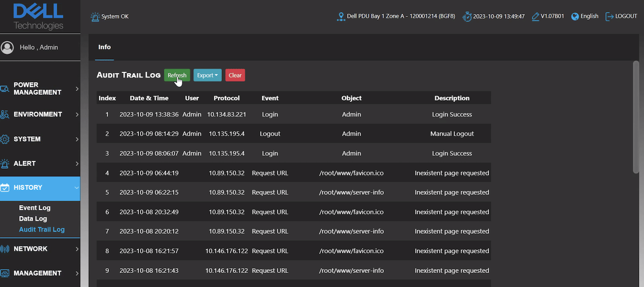
Task: Click the Network signal icon
Action: 5,249
